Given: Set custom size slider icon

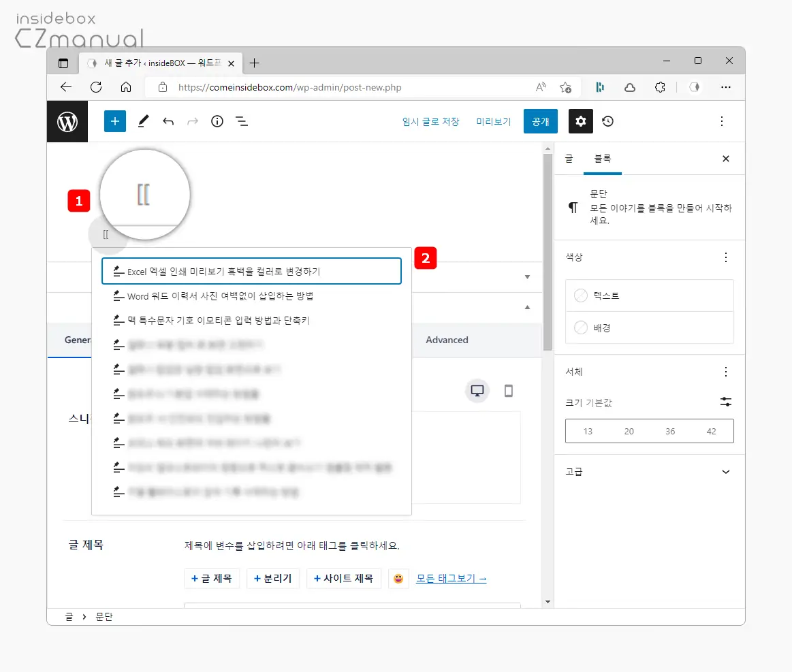Looking at the screenshot, I should coord(726,402).
